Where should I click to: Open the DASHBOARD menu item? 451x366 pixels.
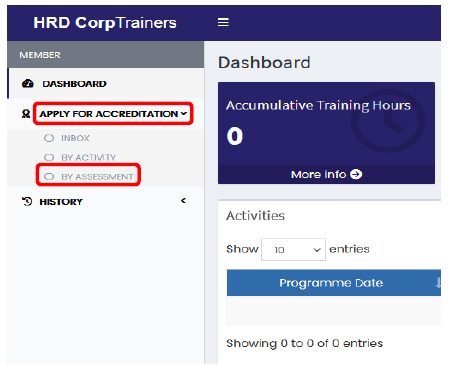(x=106, y=84)
